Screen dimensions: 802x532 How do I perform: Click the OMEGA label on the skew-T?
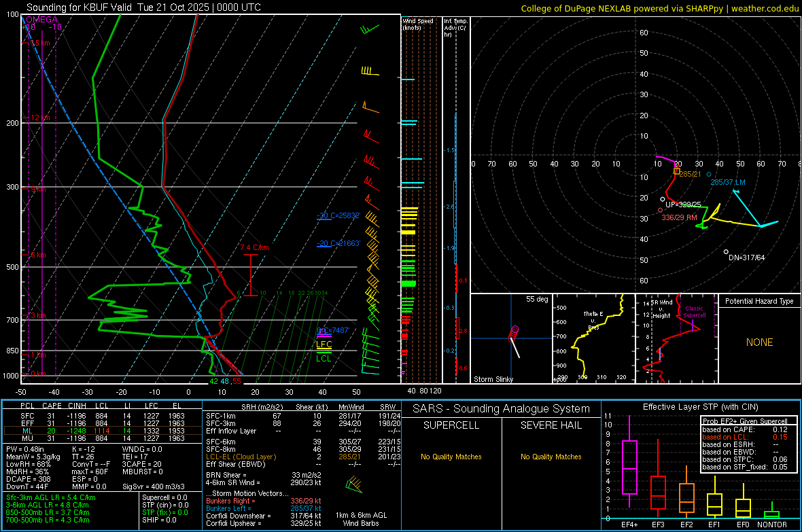coord(41,20)
